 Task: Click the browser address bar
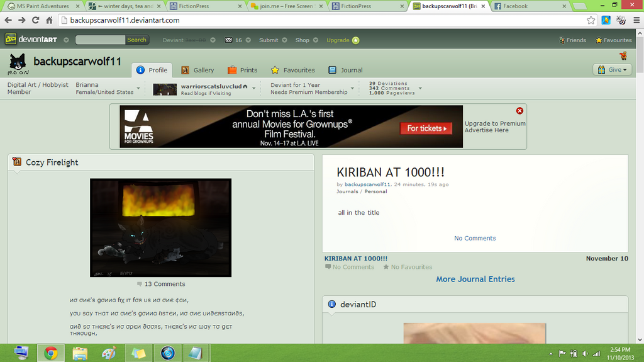325,20
